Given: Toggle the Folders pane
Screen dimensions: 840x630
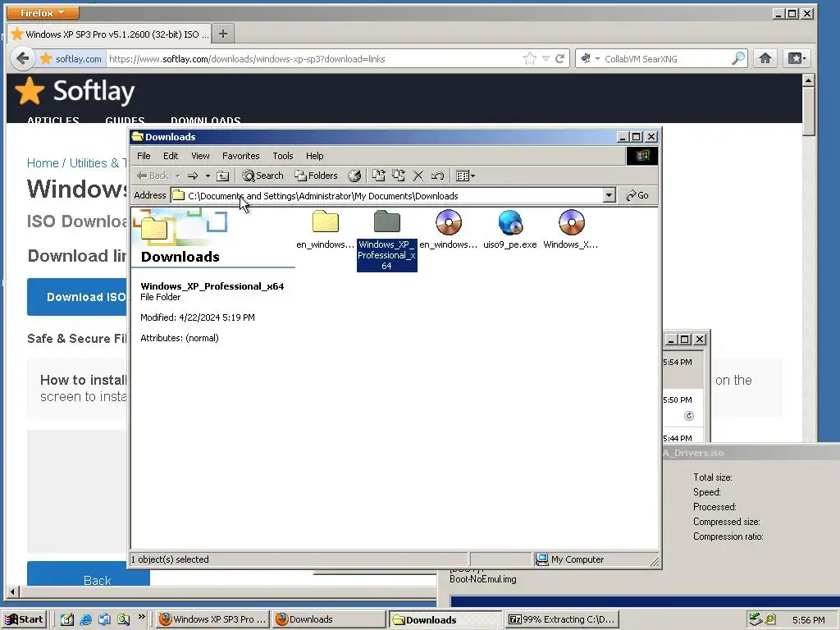Looking at the screenshot, I should point(316,176).
